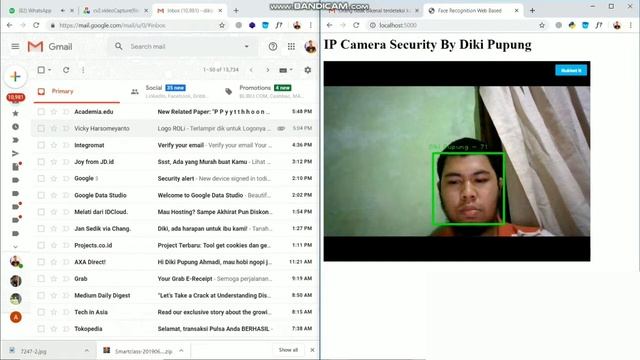The height and width of the screenshot is (360, 640).
Task: Select the Google Data Studio email checkbox
Action: pos(41,195)
